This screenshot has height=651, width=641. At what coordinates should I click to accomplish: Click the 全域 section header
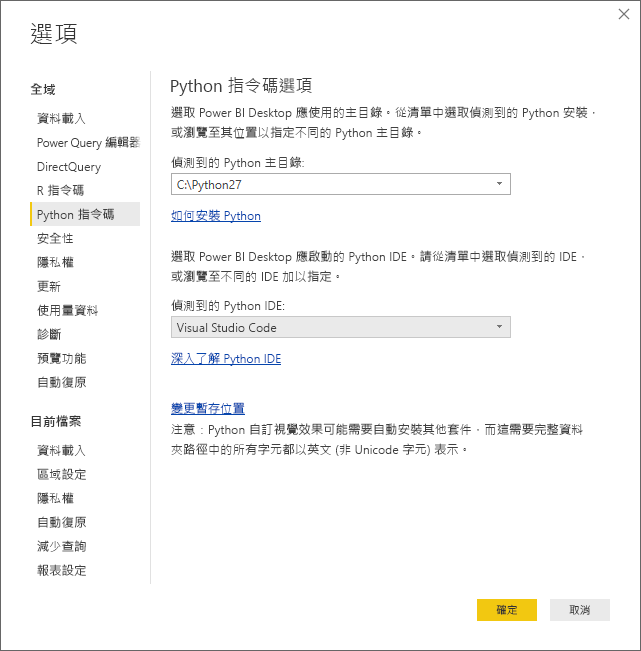point(43,89)
